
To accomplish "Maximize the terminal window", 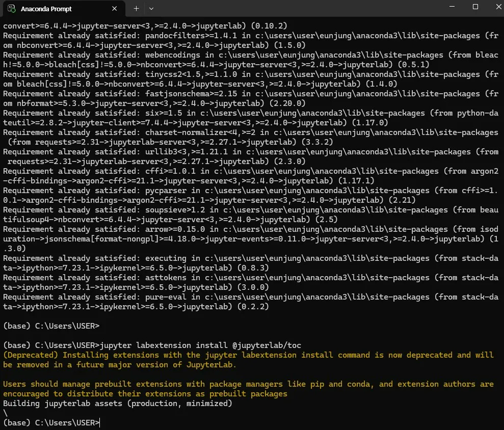I will click(x=475, y=7).
